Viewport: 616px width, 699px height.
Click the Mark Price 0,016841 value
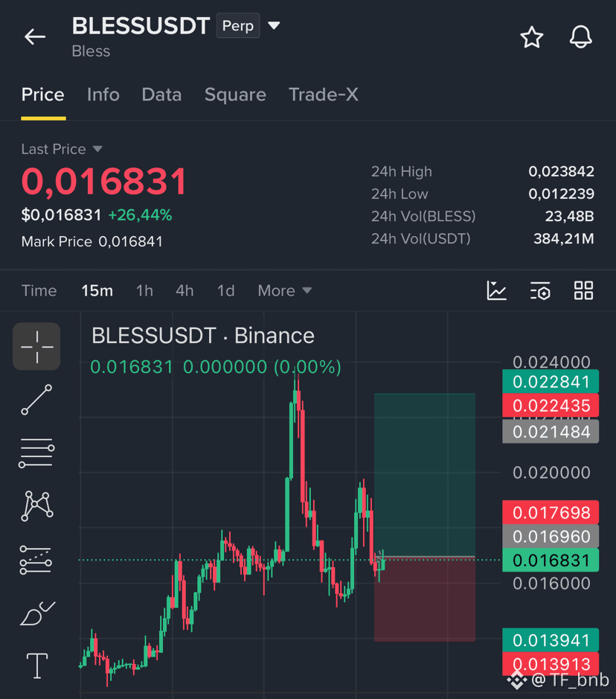(130, 242)
